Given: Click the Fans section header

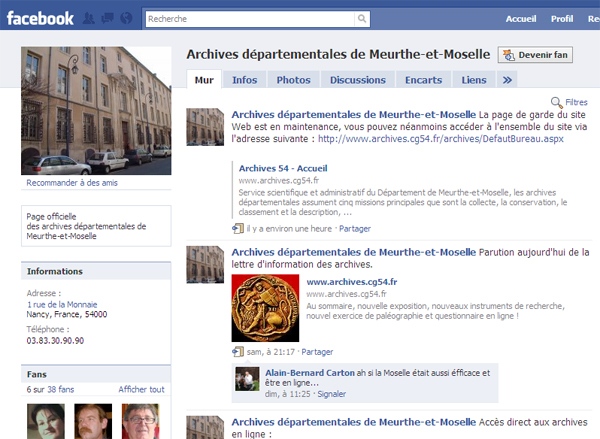Looking at the screenshot, I should pos(96,374).
